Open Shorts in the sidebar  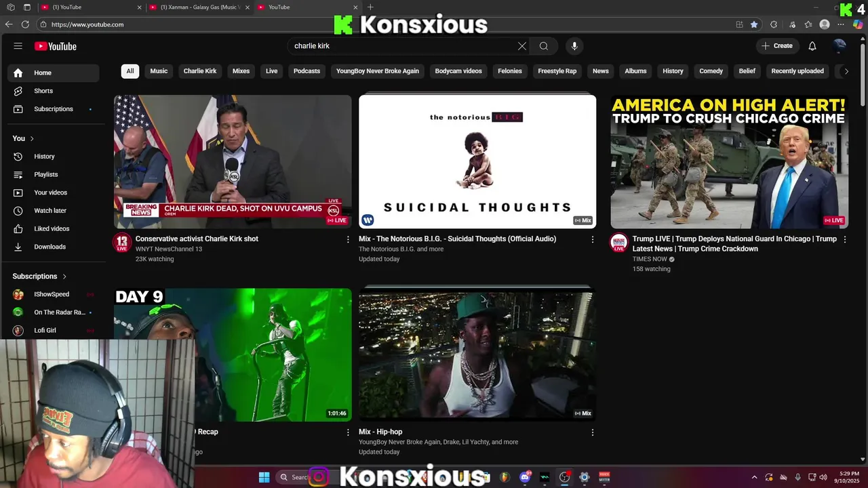click(x=54, y=91)
